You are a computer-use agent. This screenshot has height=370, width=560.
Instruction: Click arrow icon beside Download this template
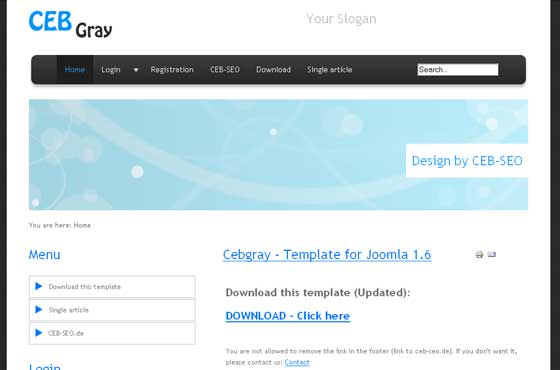(x=39, y=286)
